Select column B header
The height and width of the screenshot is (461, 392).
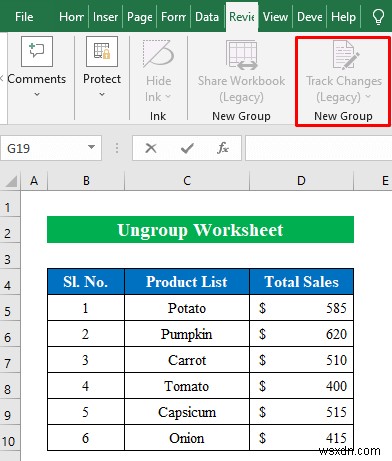(x=86, y=181)
